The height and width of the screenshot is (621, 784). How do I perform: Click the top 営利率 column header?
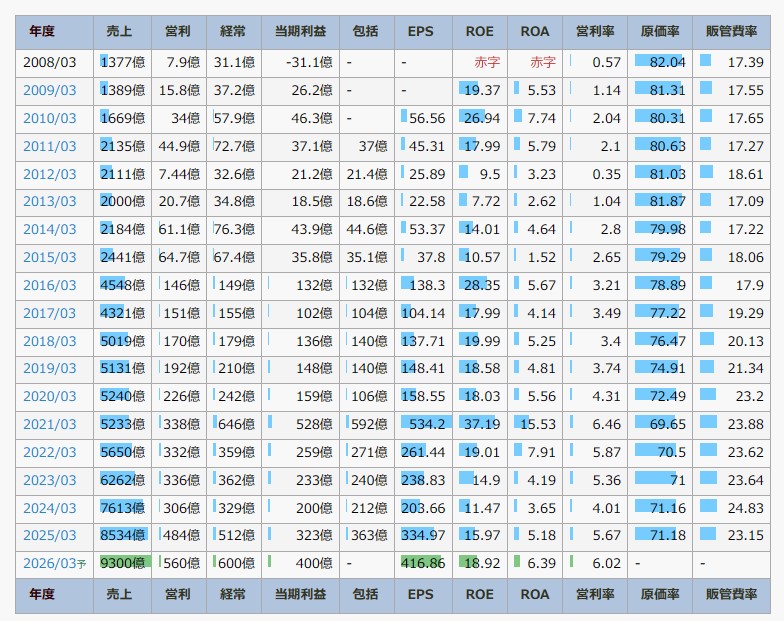(x=594, y=32)
